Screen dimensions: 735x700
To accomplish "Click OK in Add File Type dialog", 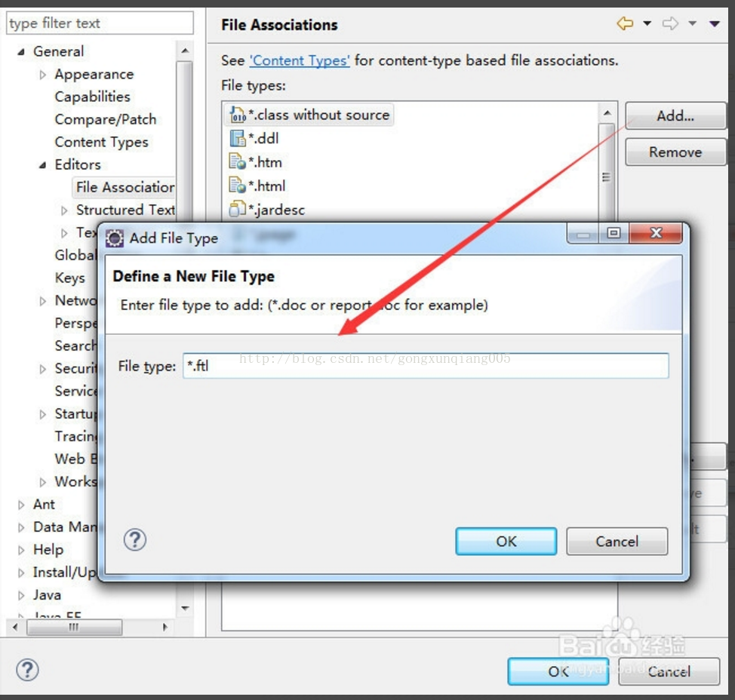I will [x=506, y=542].
